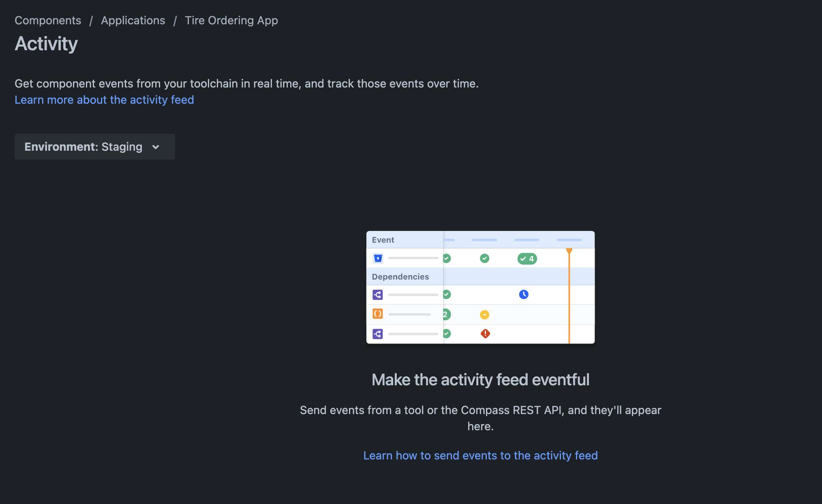Click the orange vertical timeline marker
822x504 pixels.
[x=569, y=296]
